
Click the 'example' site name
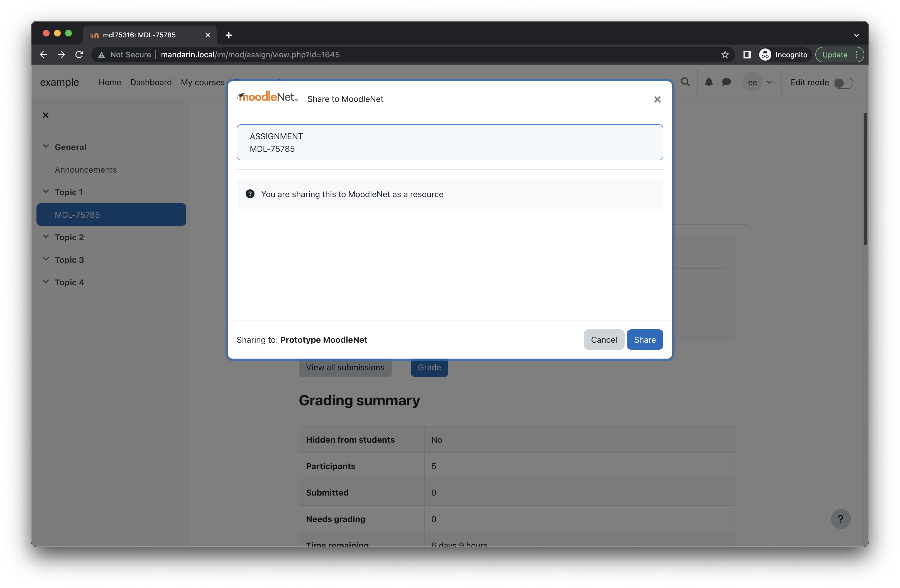(x=59, y=82)
